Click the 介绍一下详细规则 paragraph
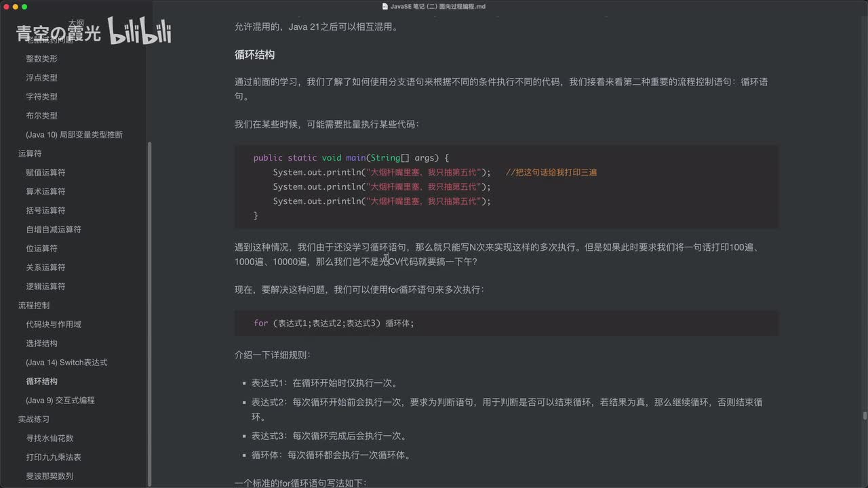Viewport: 868px width, 488px height. pyautogui.click(x=273, y=354)
